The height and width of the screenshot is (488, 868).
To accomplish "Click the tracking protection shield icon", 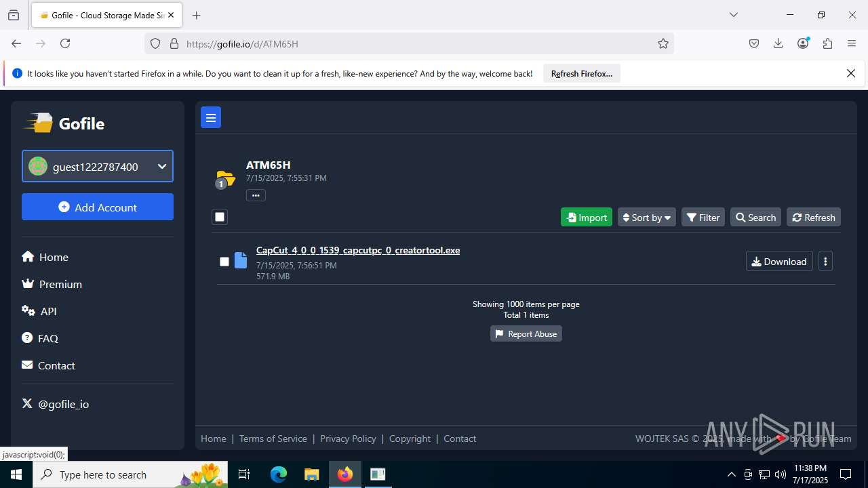I will (x=155, y=43).
